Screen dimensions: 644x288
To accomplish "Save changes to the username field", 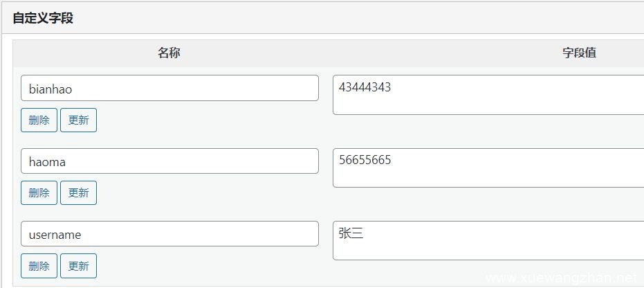I will pyautogui.click(x=78, y=266).
